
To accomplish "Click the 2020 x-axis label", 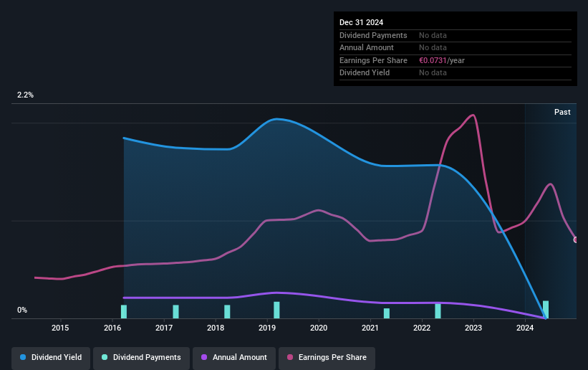I will 319,328.
